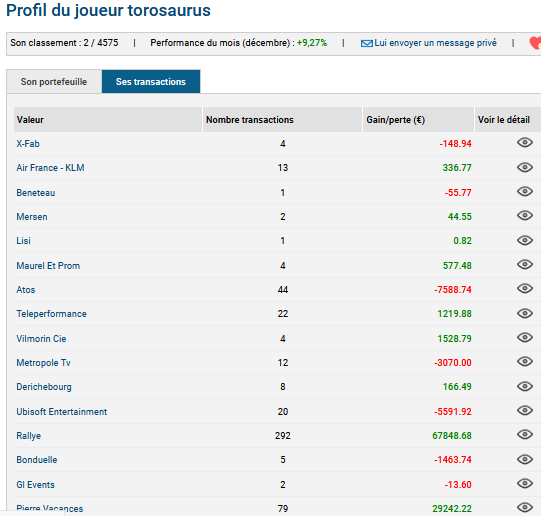This screenshot has height=516, width=541.
Task: Click Vilmorin Cie gain 1528.79
Action: click(454, 339)
